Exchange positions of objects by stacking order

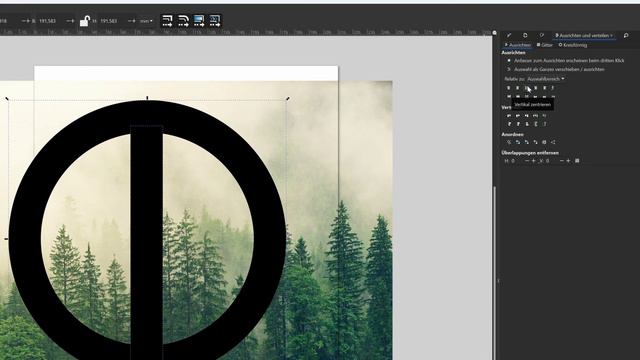coord(527,142)
